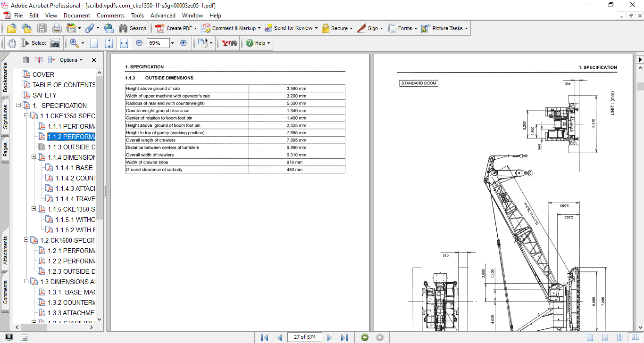
Task: Click the Fit Width icon
Action: [x=124, y=43]
